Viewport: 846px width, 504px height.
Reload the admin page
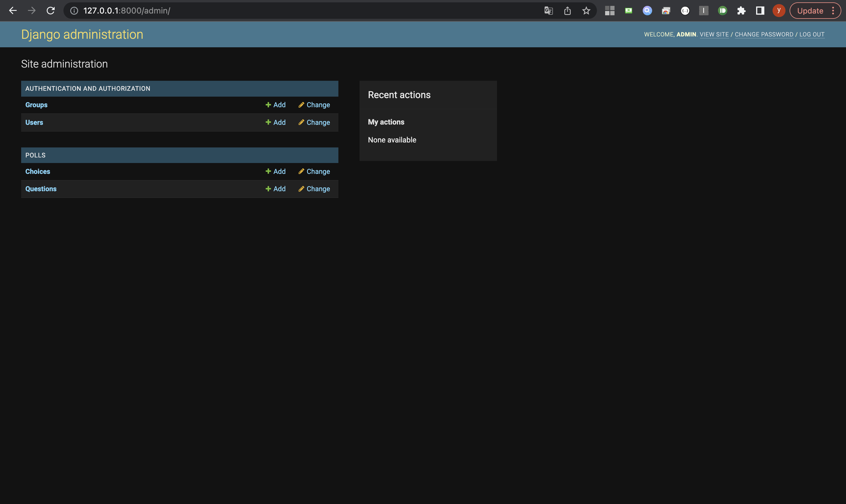(x=51, y=11)
